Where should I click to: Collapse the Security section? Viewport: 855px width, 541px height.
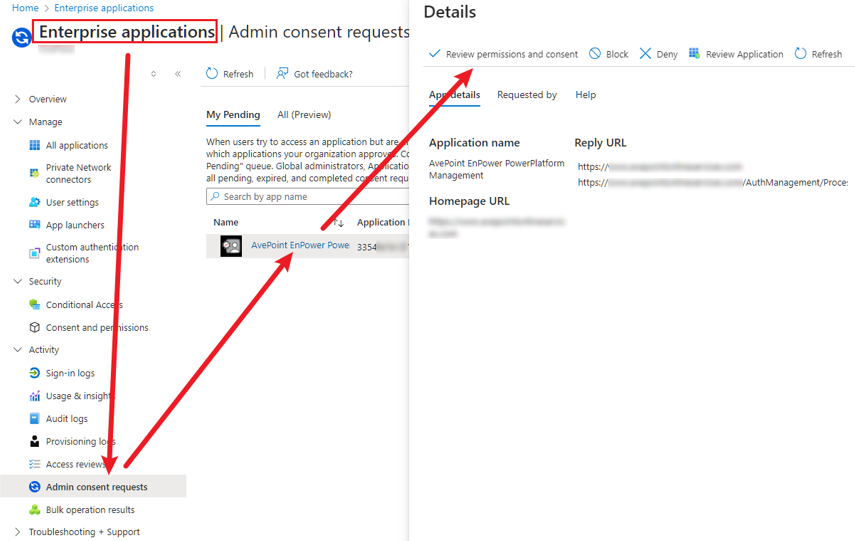coord(17,281)
